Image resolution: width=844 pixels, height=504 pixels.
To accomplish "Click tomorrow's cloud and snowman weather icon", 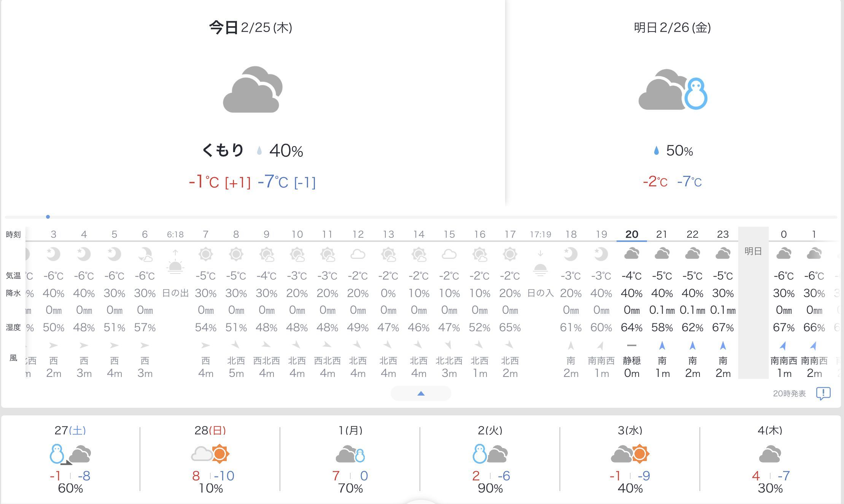I will pyautogui.click(x=672, y=90).
